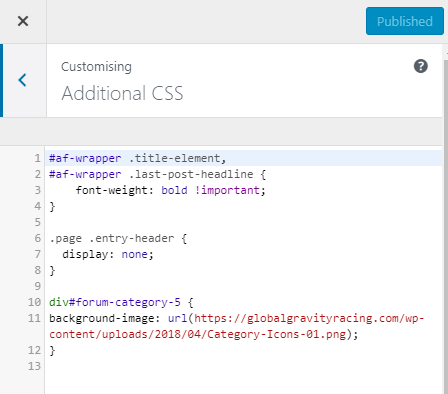Click line number 10 in the gutter
This screenshot has height=394, width=448.
(x=34, y=302)
